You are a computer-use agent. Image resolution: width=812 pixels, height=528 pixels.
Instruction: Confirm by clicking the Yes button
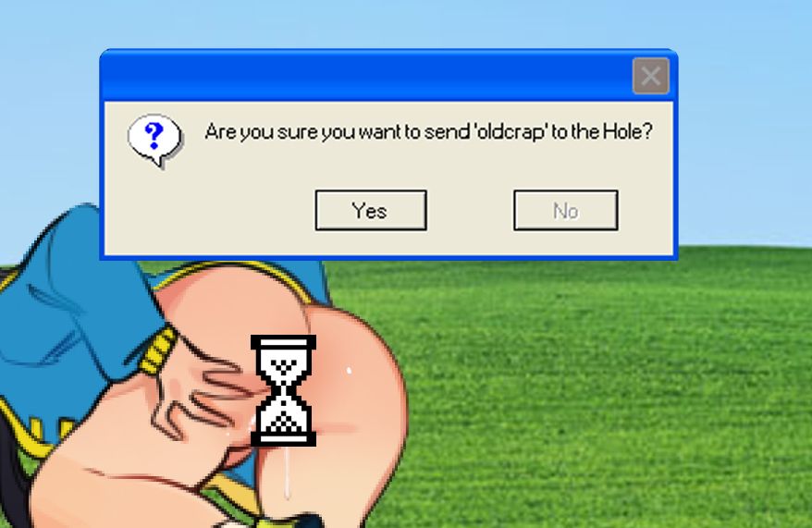point(371,210)
